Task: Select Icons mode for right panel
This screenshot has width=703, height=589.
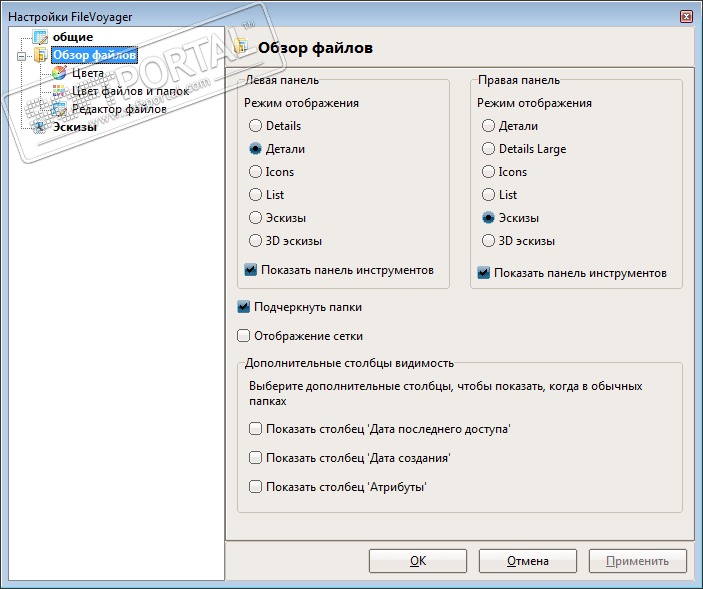Action: tap(488, 172)
